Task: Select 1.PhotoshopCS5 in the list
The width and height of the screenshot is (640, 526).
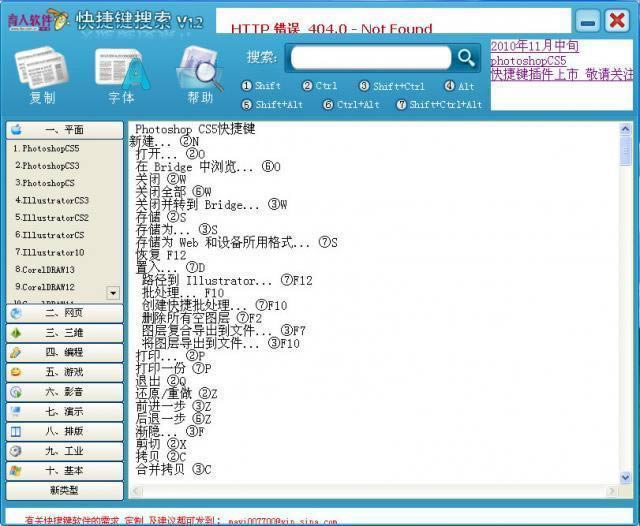Action: 46,148
